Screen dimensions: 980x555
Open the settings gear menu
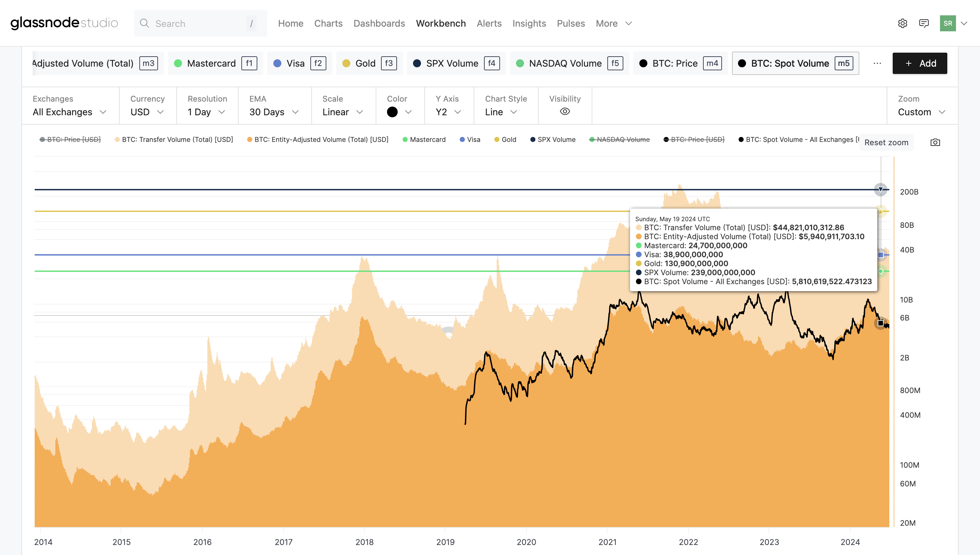(x=902, y=23)
